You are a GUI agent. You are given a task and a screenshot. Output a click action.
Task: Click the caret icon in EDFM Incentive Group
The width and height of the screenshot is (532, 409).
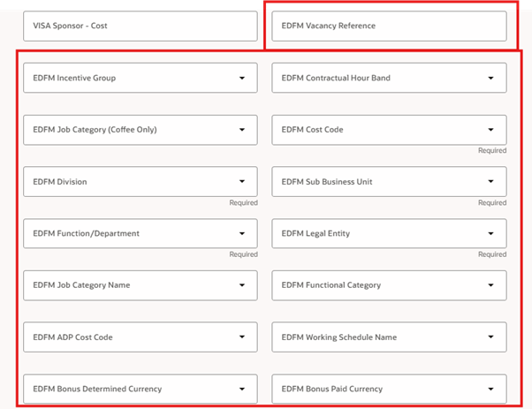[242, 79]
